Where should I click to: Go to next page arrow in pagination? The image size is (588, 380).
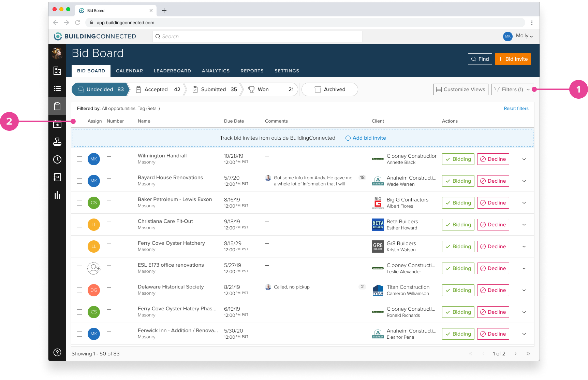click(515, 354)
